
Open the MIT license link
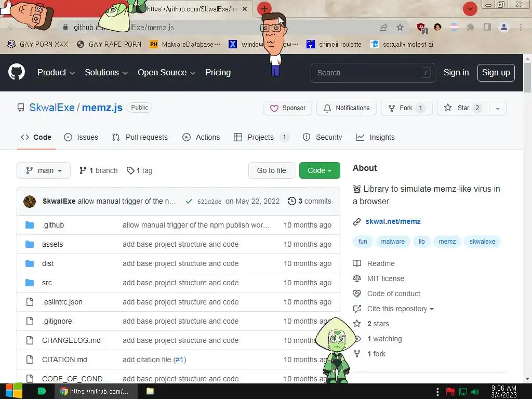tap(385, 278)
